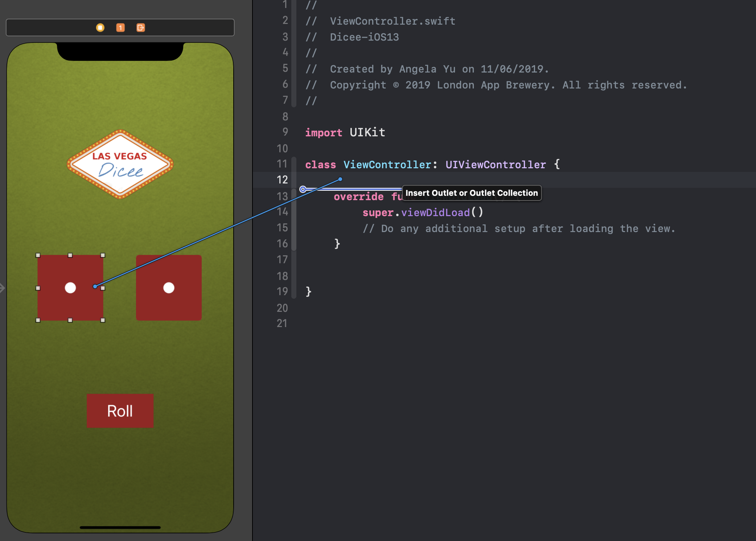This screenshot has width=756, height=541.
Task: Click top-left resize handle of left dice
Action: (38, 255)
